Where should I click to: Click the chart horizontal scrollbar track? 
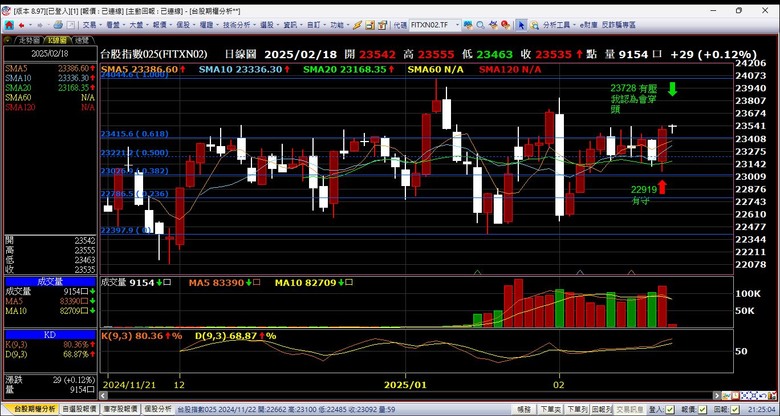pyautogui.click(x=410, y=396)
